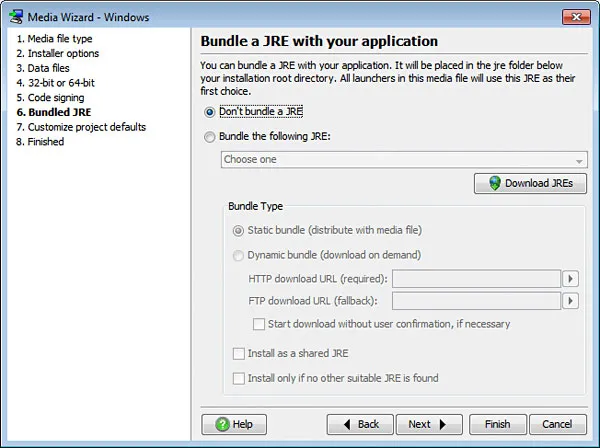Jump to step 5 Code signing

pyautogui.click(x=55, y=98)
